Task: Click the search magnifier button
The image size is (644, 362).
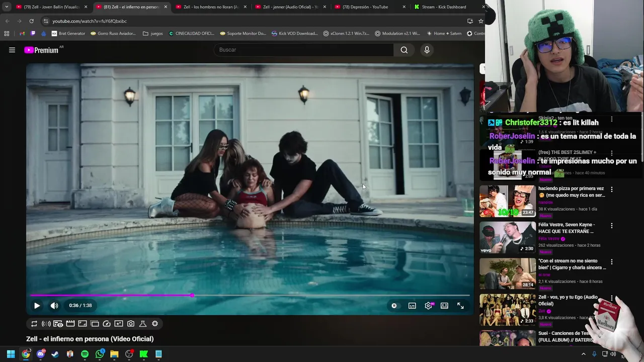Action: [x=404, y=50]
